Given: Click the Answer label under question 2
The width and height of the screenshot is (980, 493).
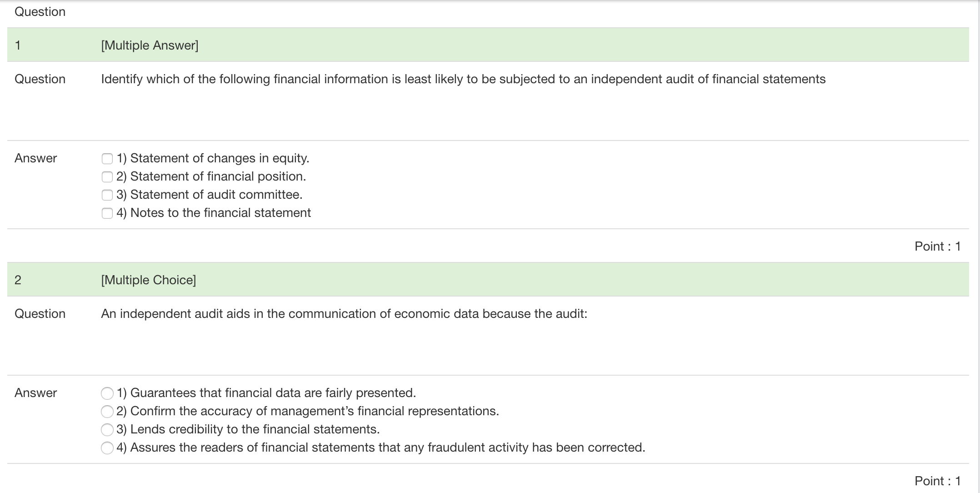Looking at the screenshot, I should pos(35,393).
